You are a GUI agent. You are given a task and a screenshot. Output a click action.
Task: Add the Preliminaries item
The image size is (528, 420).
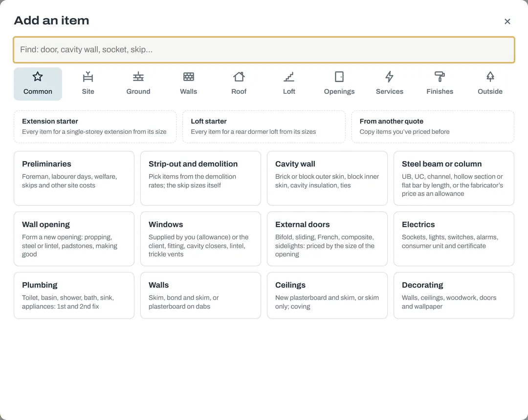(74, 178)
